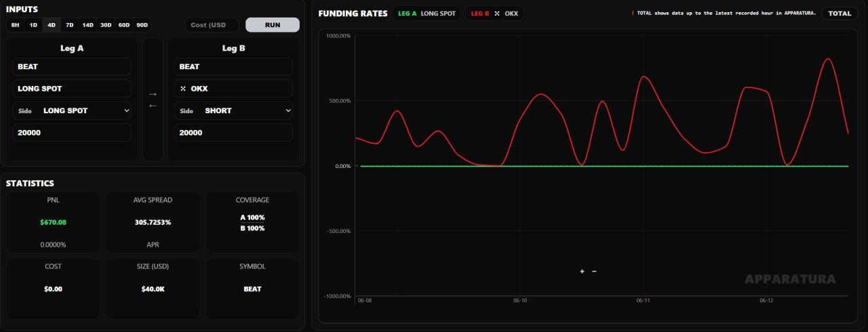Open the Leg A Side dropdown

coord(72,110)
